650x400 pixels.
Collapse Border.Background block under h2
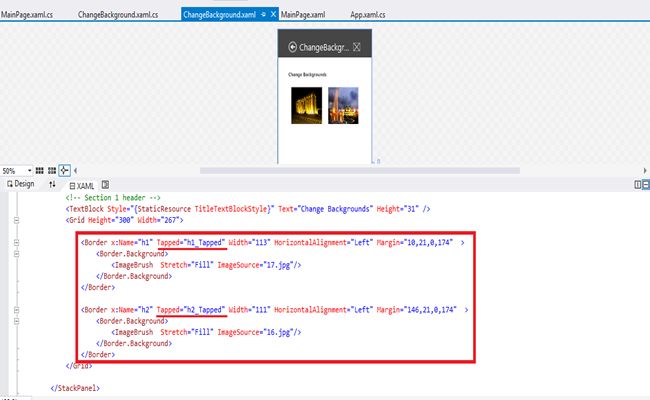click(17, 321)
